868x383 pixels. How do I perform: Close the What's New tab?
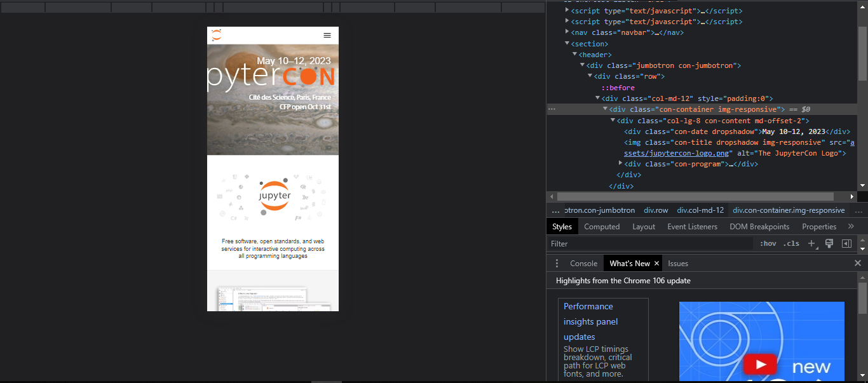[x=657, y=263]
